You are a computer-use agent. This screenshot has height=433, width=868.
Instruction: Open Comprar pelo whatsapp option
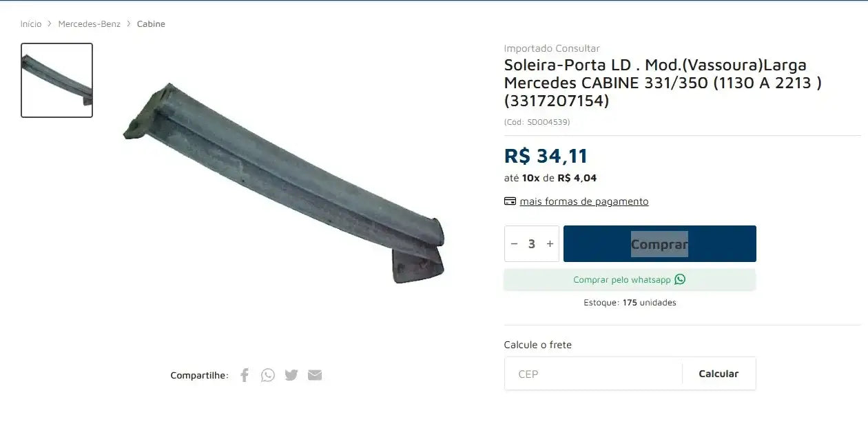click(x=630, y=279)
